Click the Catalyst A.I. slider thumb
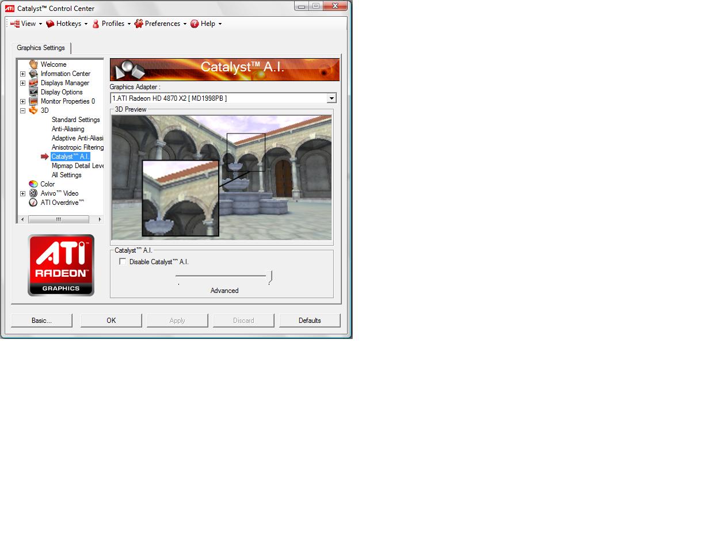 click(270, 277)
